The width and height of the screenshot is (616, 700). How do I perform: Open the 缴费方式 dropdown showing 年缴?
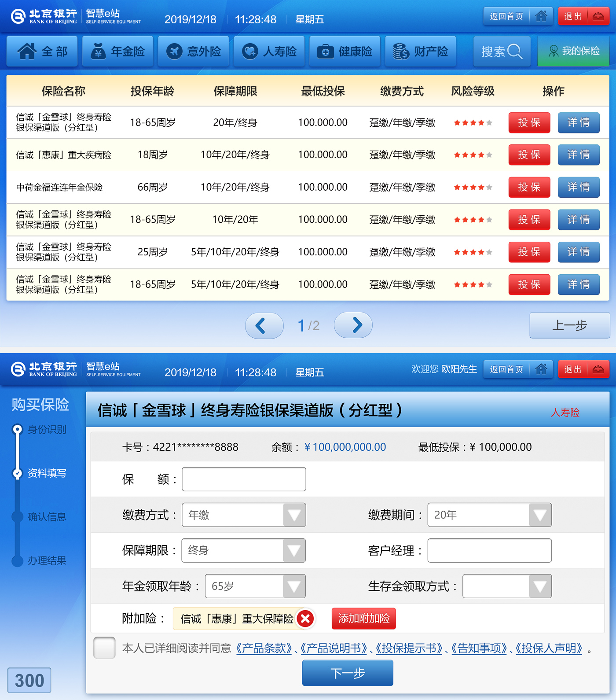tap(244, 515)
